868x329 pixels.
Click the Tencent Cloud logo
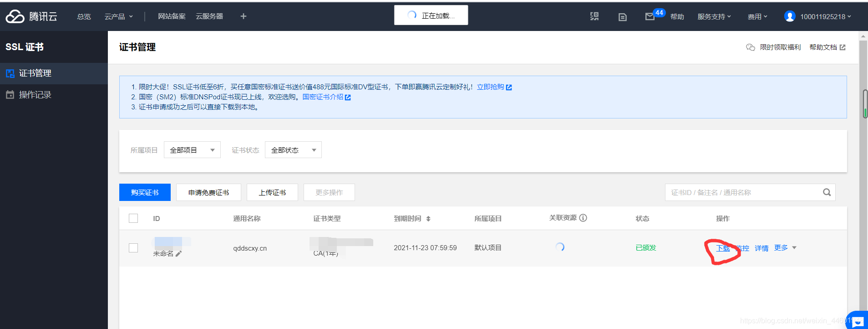[x=31, y=16]
